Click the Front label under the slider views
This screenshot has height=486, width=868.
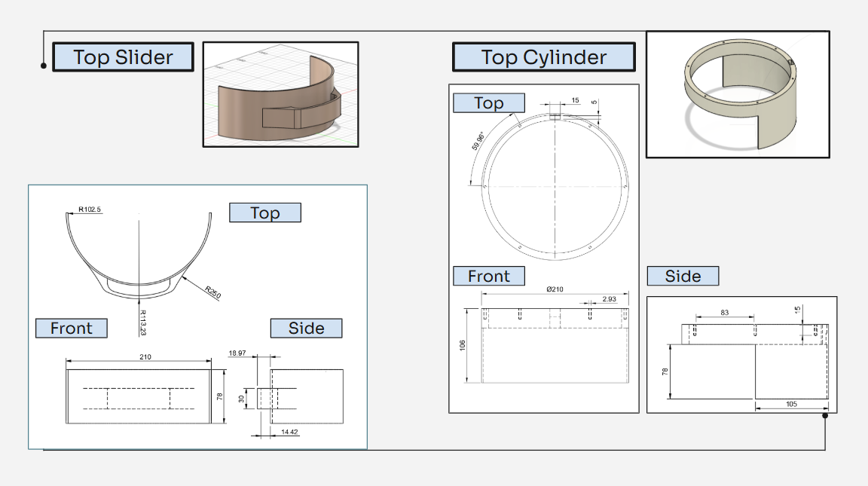(72, 328)
